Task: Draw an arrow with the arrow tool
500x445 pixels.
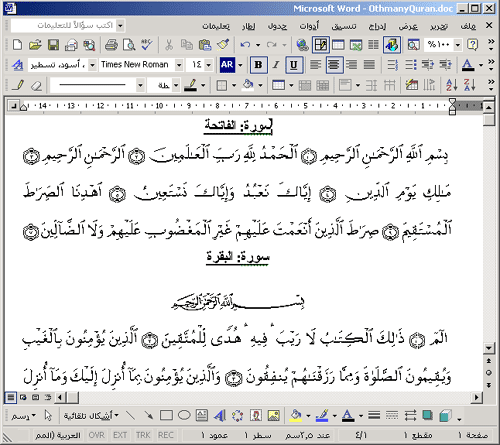Action: coord(148,415)
